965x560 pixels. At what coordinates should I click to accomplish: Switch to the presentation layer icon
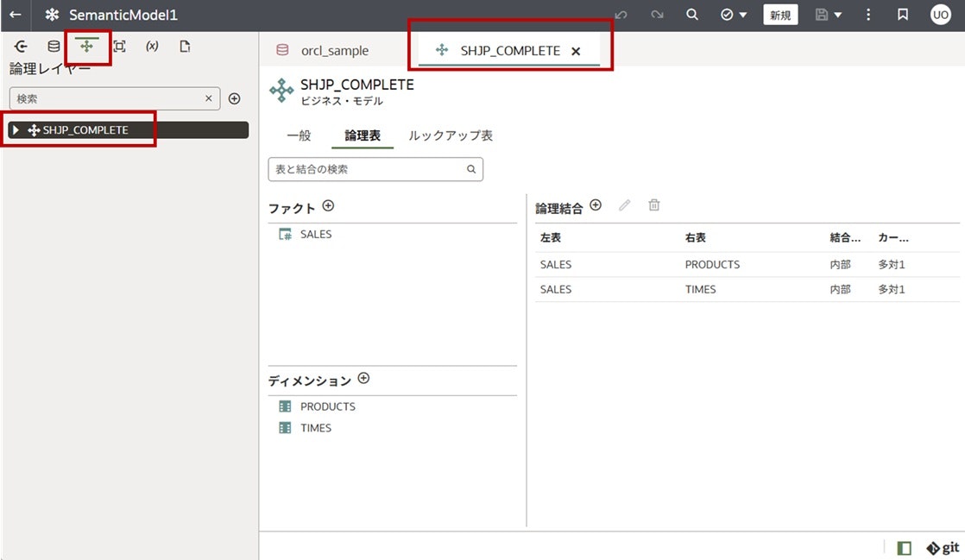click(x=119, y=46)
